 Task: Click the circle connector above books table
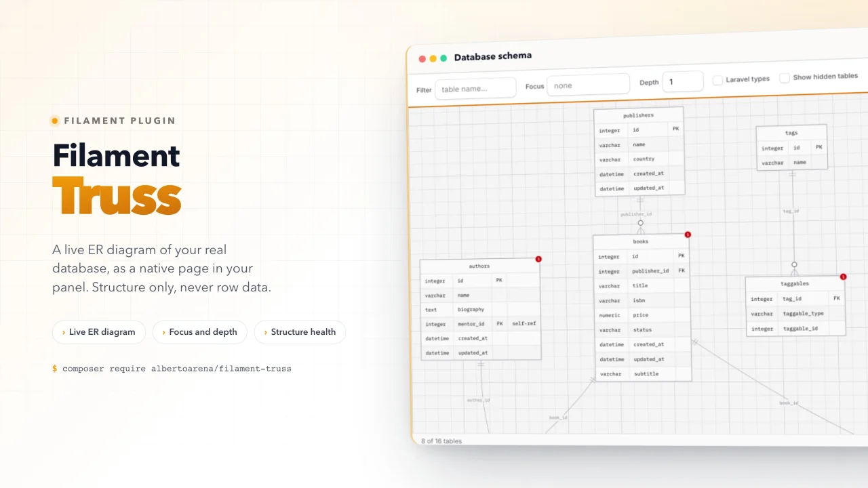click(x=640, y=223)
